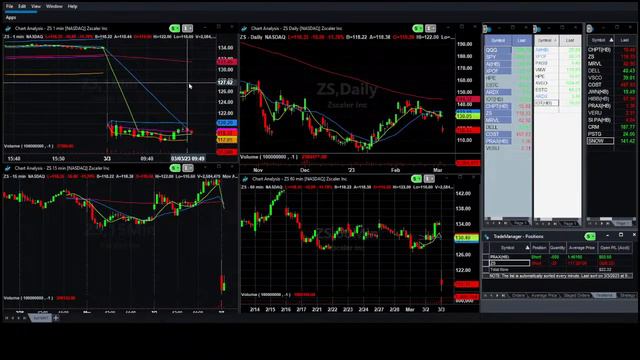Toggle green symbol link on ZS Daily chart
640x360 pixels.
(418, 28)
